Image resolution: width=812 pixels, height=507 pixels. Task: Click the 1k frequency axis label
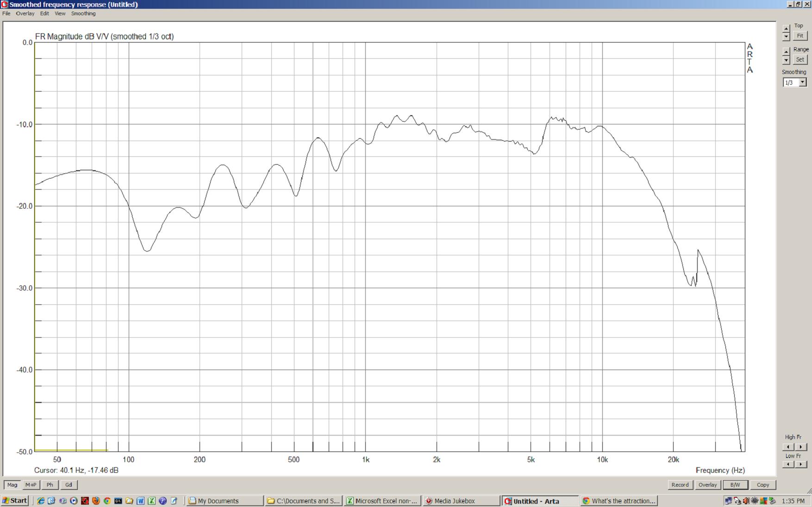coord(365,459)
